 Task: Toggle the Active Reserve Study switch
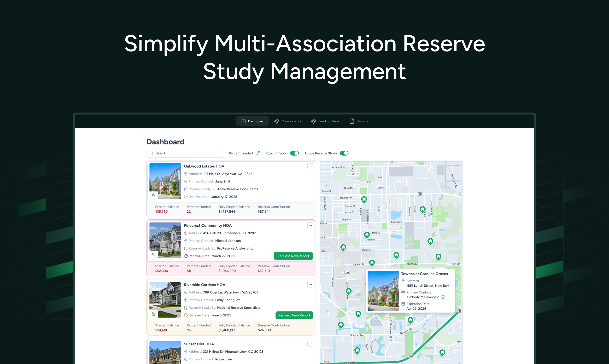344,153
